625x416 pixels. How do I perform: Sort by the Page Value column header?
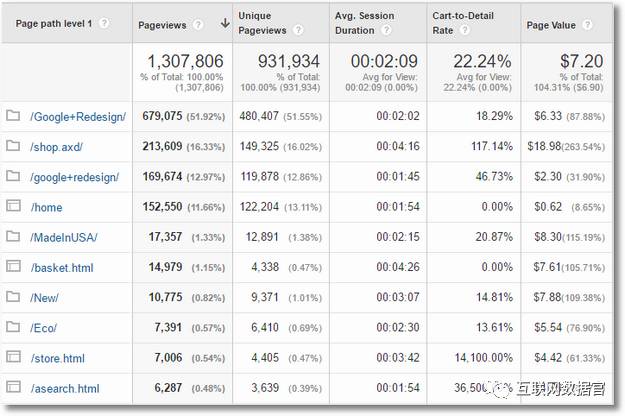point(551,25)
